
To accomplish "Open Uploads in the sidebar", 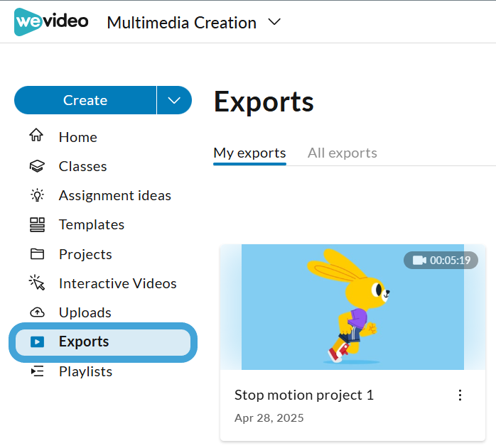I will [85, 312].
